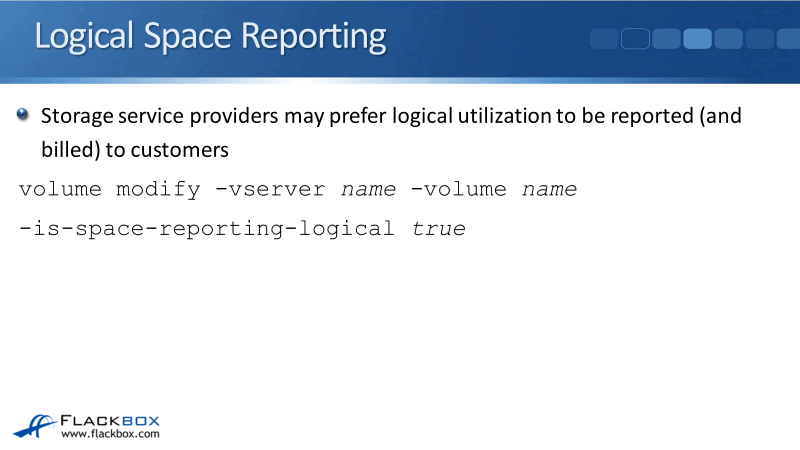Click the '-is-space-reporting-logical' option text

[x=207, y=229]
